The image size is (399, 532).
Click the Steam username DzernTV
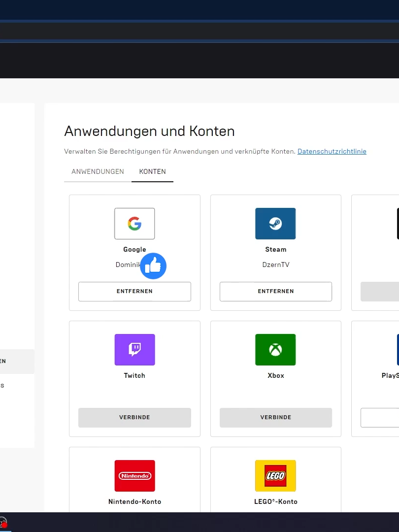click(x=275, y=265)
